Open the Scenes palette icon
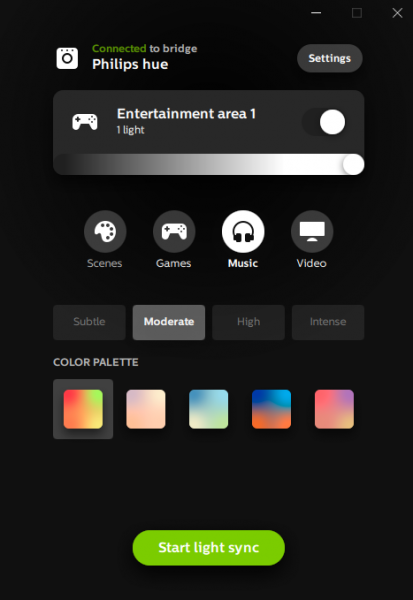Image resolution: width=413 pixels, height=600 pixels. (x=105, y=232)
